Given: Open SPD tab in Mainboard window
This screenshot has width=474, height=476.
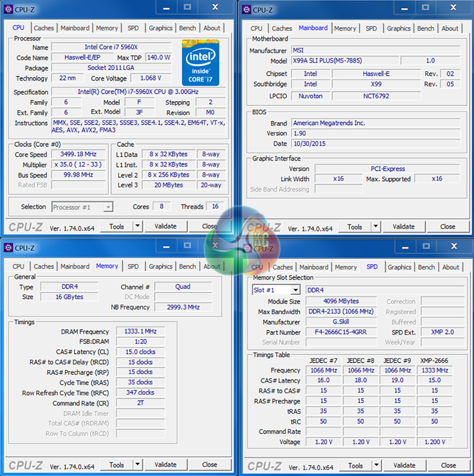Looking at the screenshot, I should (x=371, y=29).
